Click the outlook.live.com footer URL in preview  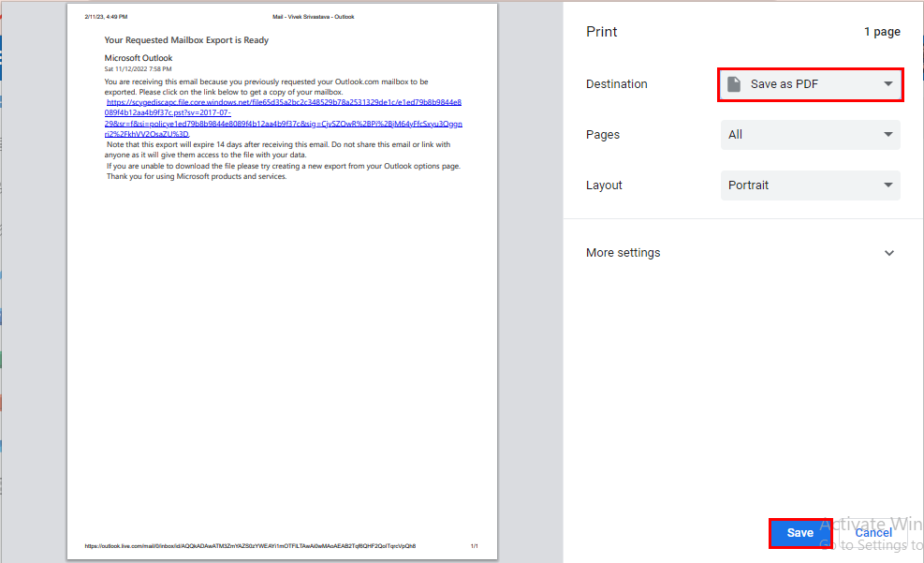click(x=250, y=546)
